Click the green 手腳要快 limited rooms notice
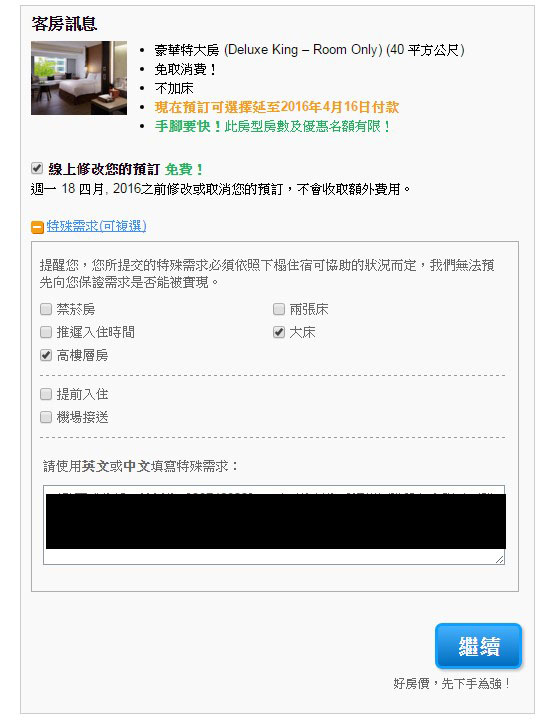Viewport: 558px width, 722px height. 273,126
